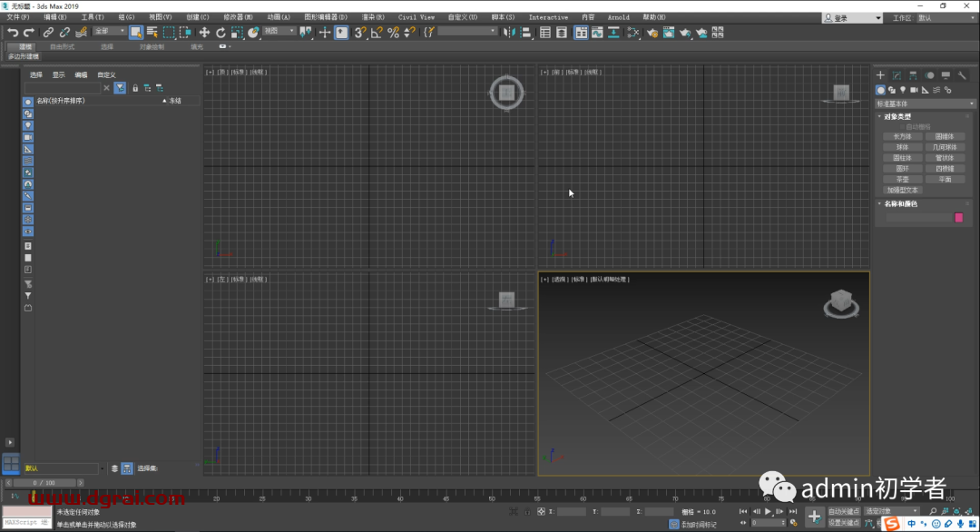Open the 登录 sign-in dropdown

852,18
